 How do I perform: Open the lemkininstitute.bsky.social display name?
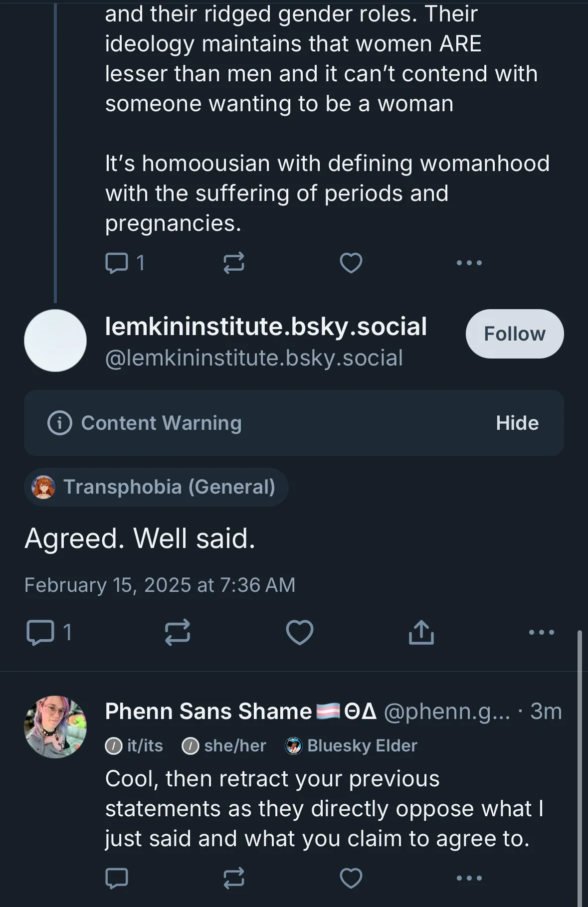pyautogui.click(x=266, y=327)
